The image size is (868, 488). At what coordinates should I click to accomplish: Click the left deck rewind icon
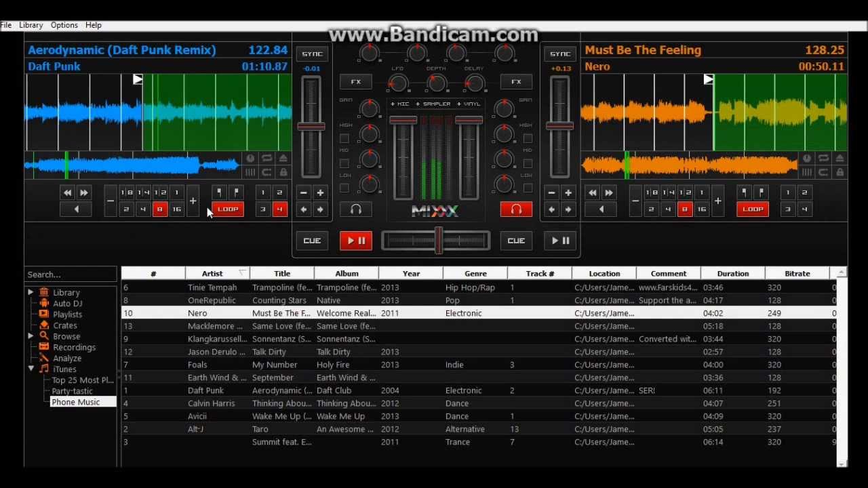coord(67,193)
